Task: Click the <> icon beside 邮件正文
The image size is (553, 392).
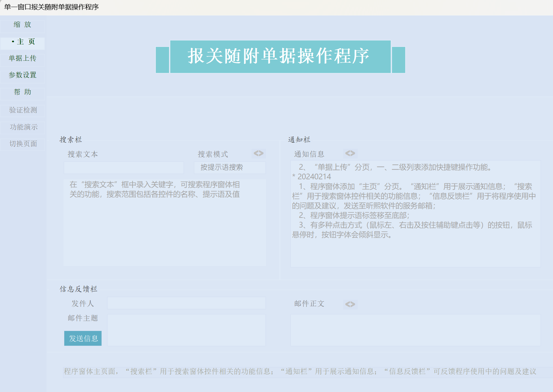Action: pos(350,304)
